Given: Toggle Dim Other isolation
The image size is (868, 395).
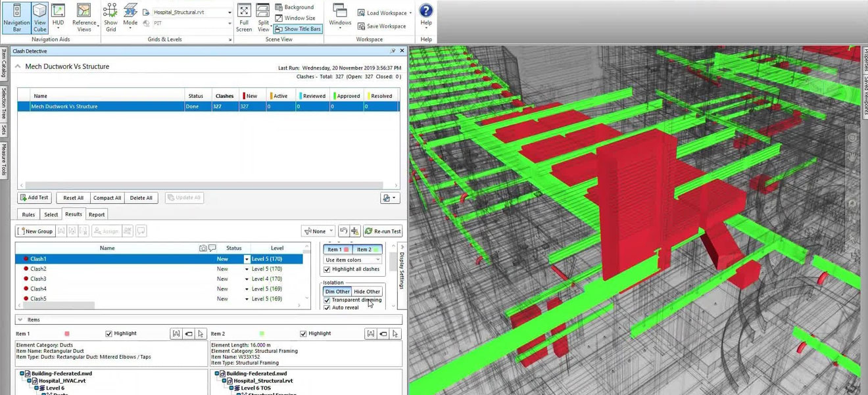Looking at the screenshot, I should (337, 291).
